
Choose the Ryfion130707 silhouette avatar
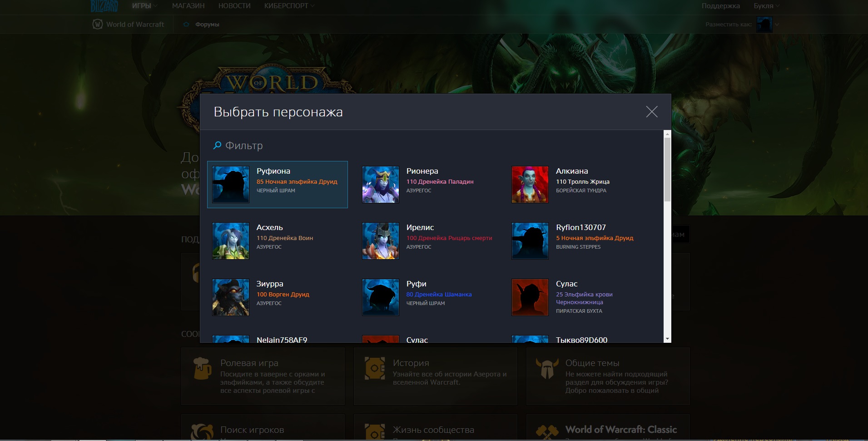(530, 241)
